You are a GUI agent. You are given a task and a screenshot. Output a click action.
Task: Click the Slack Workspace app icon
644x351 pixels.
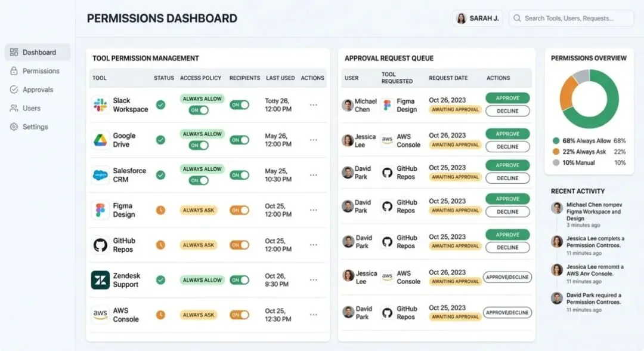[x=100, y=105]
